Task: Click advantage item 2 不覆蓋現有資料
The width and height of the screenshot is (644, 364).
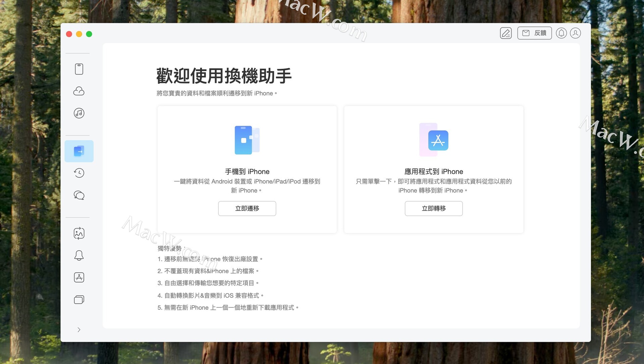Action: pos(208,271)
